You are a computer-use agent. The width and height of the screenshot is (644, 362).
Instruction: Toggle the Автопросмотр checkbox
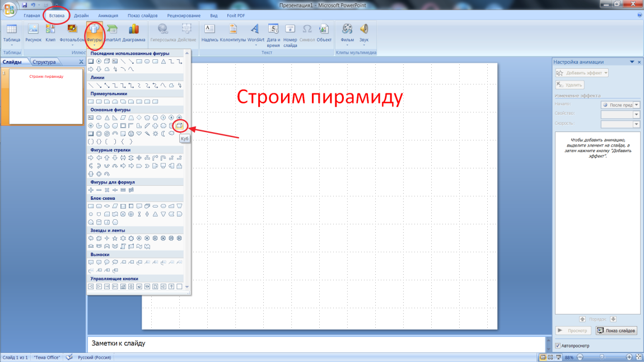point(558,346)
